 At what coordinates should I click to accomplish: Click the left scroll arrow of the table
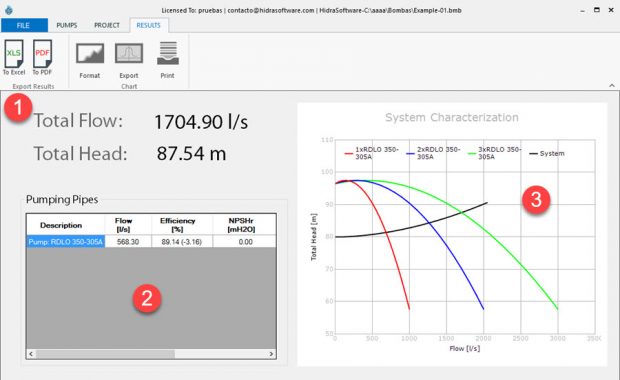tap(31, 354)
